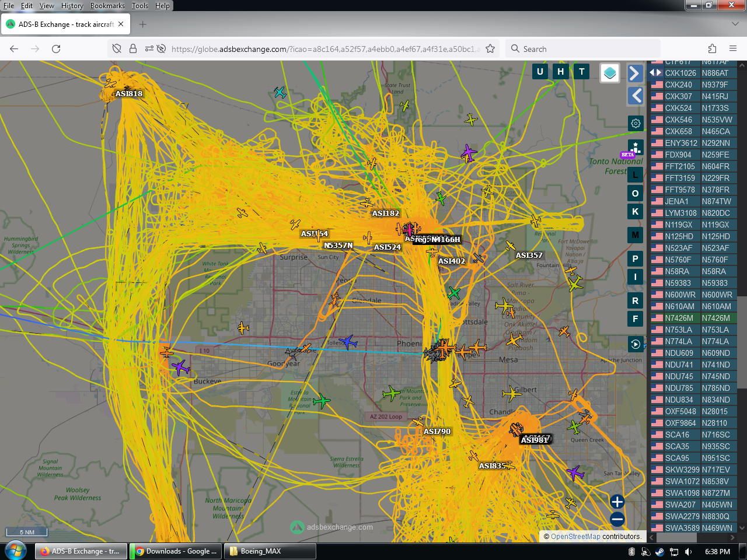Toggle the I map button
Screen dimensions: 747x560
click(636, 276)
